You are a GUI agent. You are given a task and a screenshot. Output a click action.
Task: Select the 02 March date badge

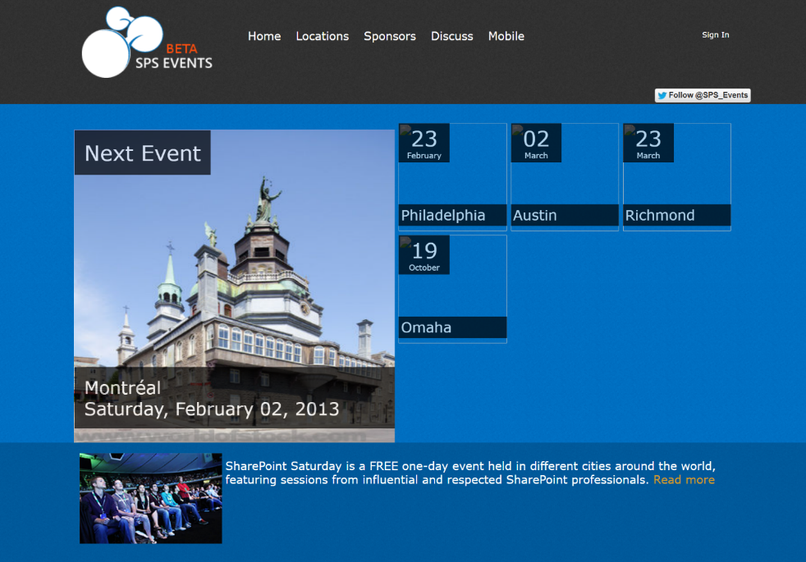[536, 143]
